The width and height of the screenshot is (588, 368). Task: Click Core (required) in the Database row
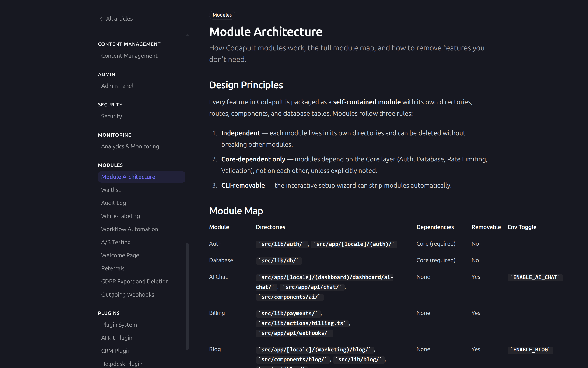tap(436, 261)
